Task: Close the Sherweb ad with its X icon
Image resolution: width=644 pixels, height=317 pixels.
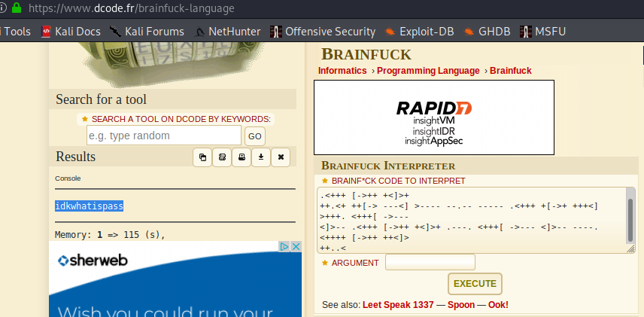Action: click(x=296, y=247)
